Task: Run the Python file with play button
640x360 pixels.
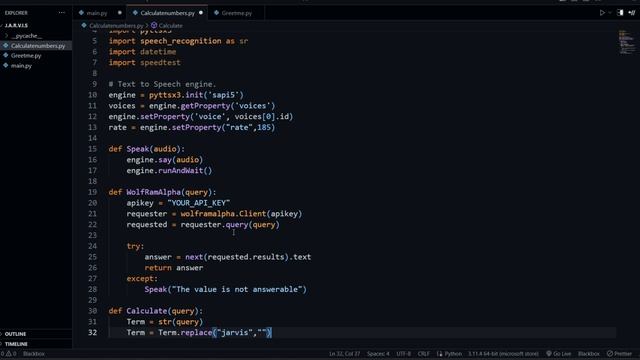Action: coord(602,13)
